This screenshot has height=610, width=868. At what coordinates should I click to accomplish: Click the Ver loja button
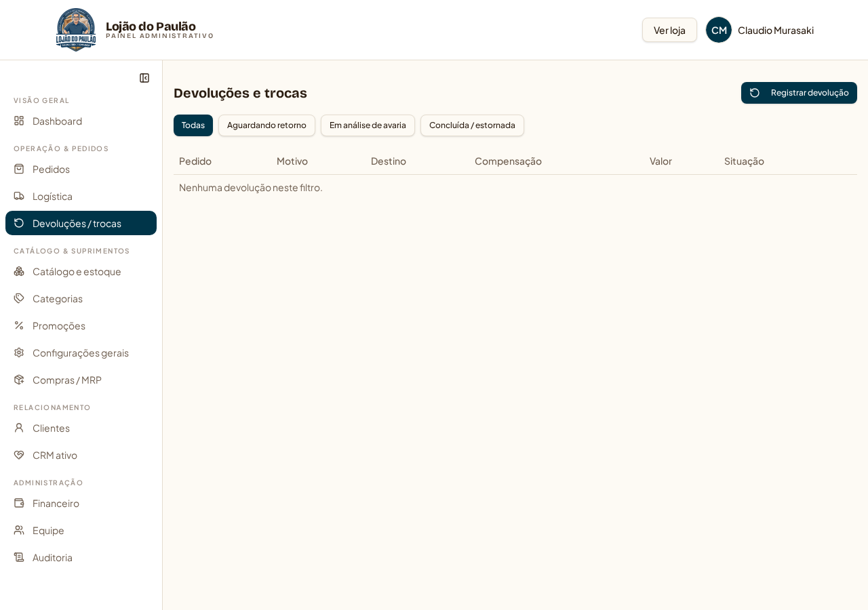point(669,30)
